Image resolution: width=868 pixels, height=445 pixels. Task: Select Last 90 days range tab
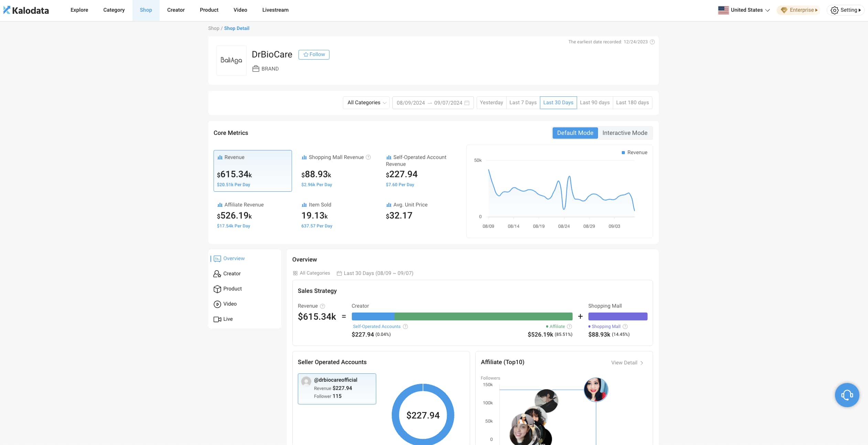coord(594,103)
